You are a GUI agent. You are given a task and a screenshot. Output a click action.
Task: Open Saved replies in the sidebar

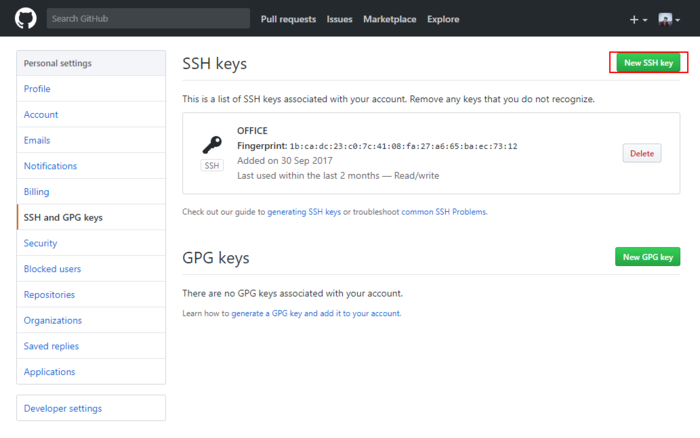pyautogui.click(x=51, y=346)
